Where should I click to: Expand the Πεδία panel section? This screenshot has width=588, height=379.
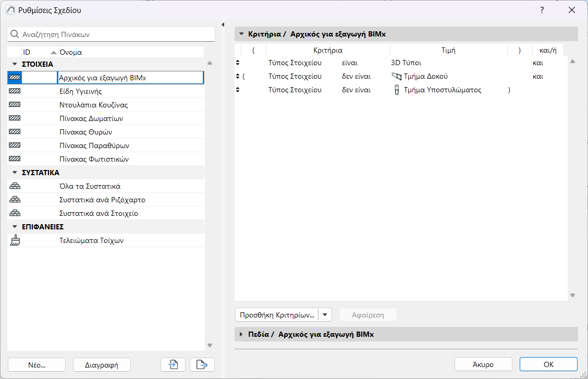click(241, 334)
